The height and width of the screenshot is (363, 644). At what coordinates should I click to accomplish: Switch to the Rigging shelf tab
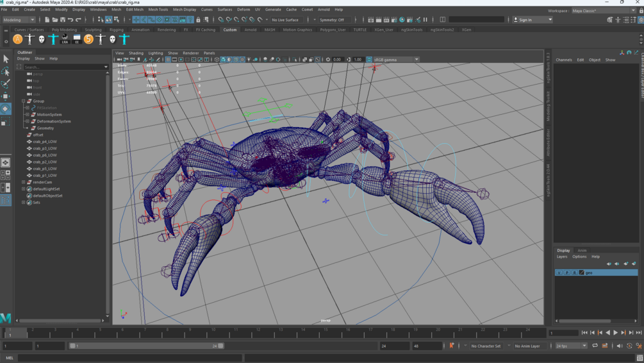[116, 30]
